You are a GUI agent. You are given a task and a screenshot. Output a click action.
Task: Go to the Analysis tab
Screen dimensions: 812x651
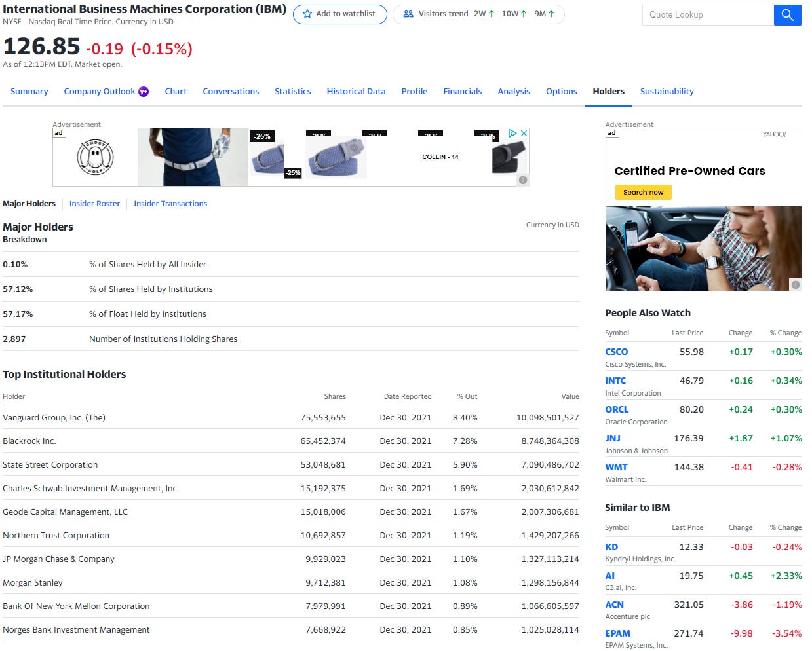pyautogui.click(x=514, y=92)
